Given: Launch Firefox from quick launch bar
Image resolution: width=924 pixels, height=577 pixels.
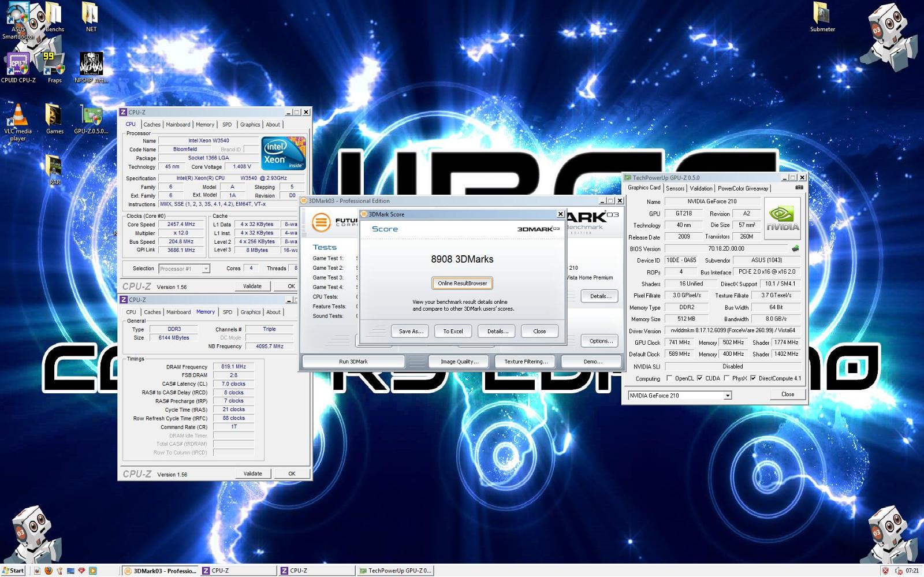Looking at the screenshot, I should point(49,571).
